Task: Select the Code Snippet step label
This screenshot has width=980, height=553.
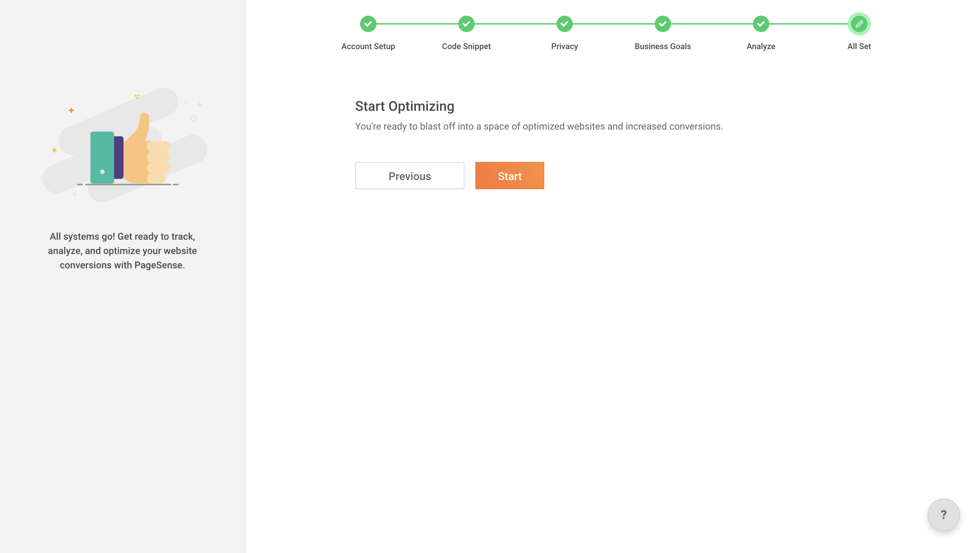Action: tap(466, 46)
